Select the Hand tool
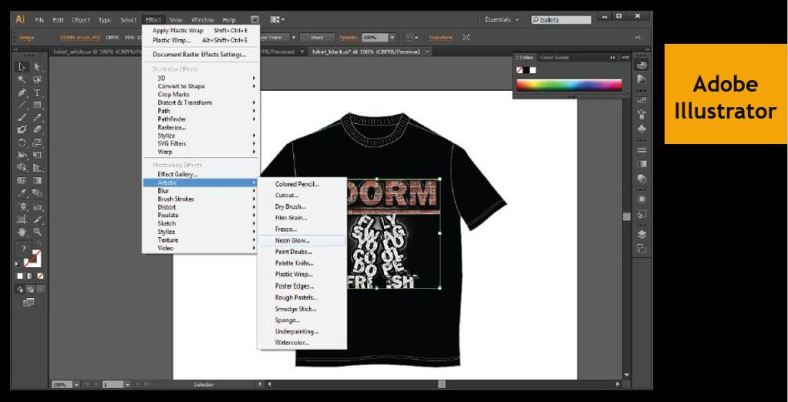This screenshot has height=402, width=788. coord(23,232)
